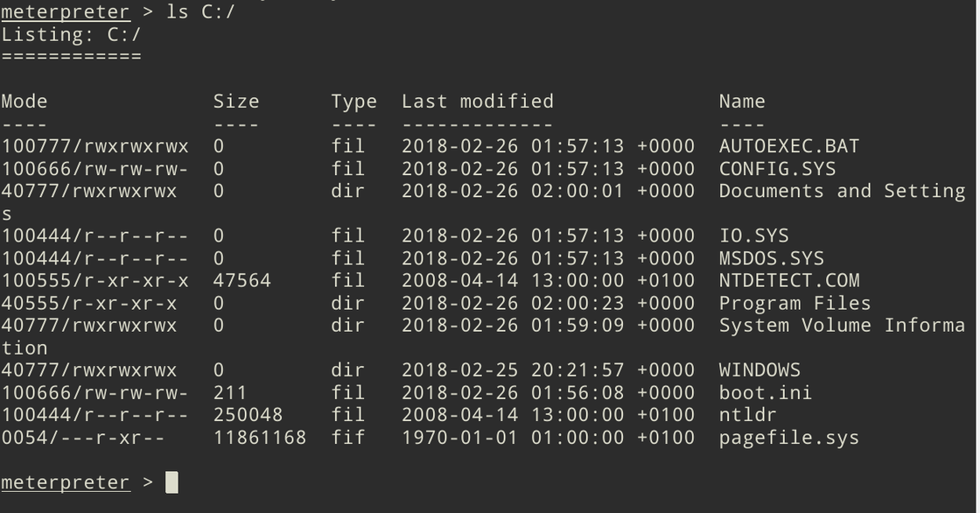Click the Program Files directory name
This screenshot has width=980, height=513.
(794, 304)
